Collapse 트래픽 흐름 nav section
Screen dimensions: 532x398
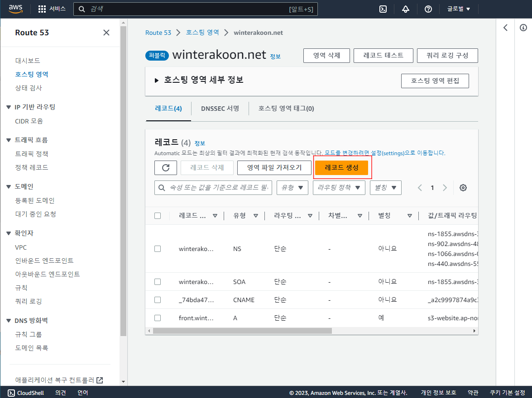click(9, 140)
